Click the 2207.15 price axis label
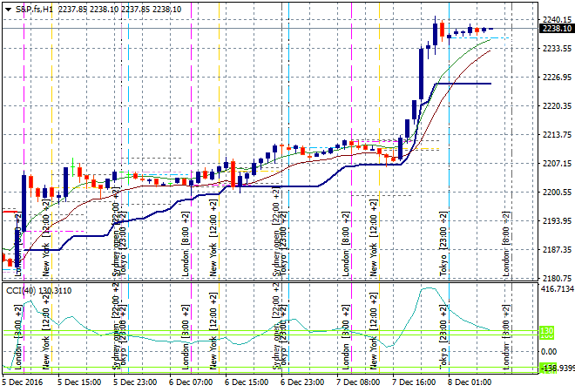 point(555,163)
